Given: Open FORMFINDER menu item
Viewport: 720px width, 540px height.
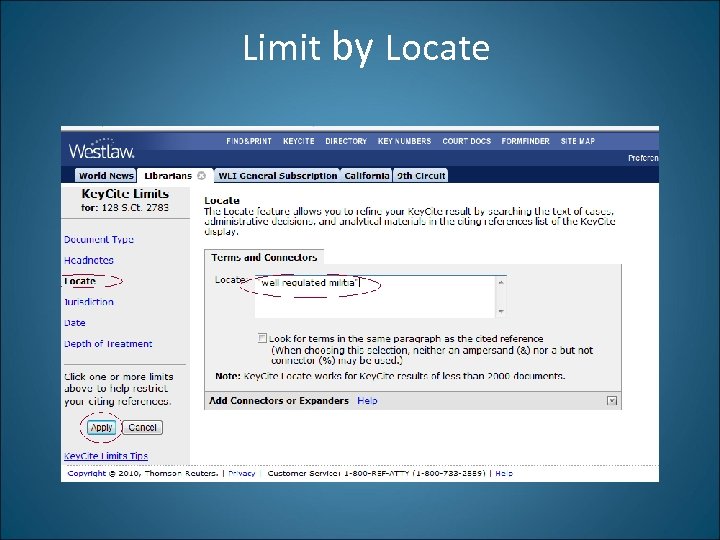Looking at the screenshot, I should 525,141.
